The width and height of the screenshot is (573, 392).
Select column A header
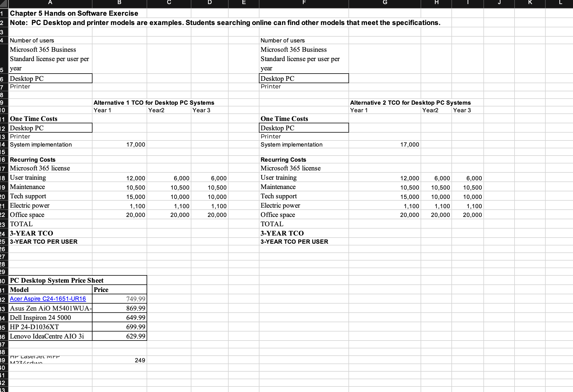[50, 4]
